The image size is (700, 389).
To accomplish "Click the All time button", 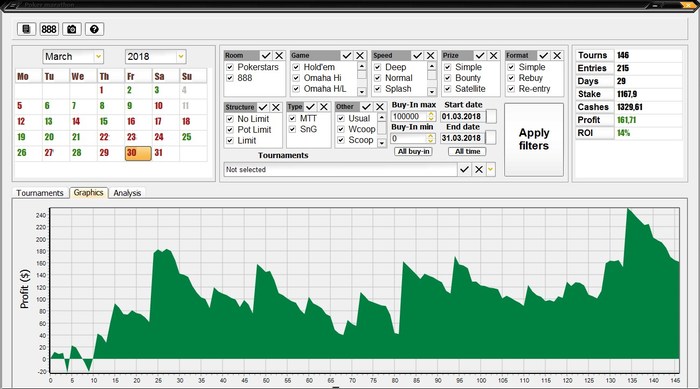I will (x=467, y=151).
